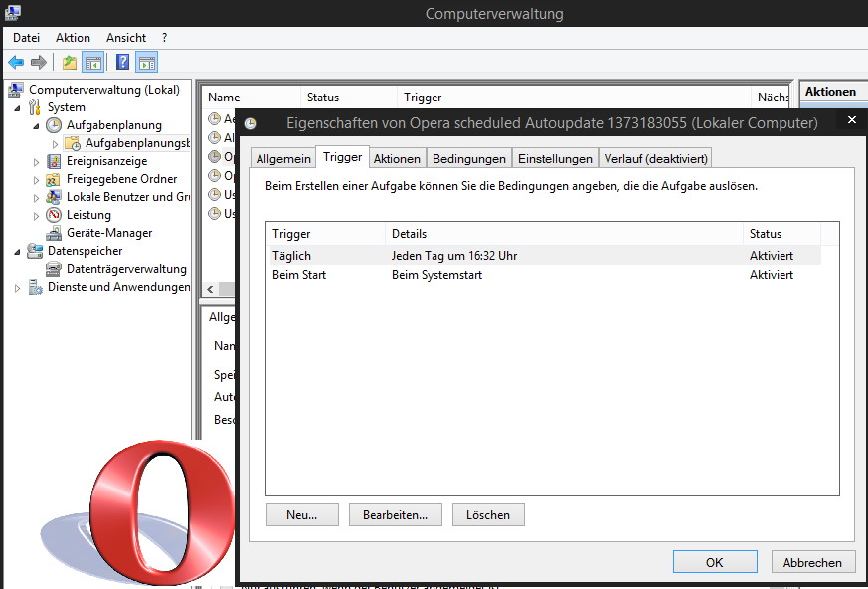The height and width of the screenshot is (589, 868).
Task: Select the Täglich trigger row
Action: 544,256
